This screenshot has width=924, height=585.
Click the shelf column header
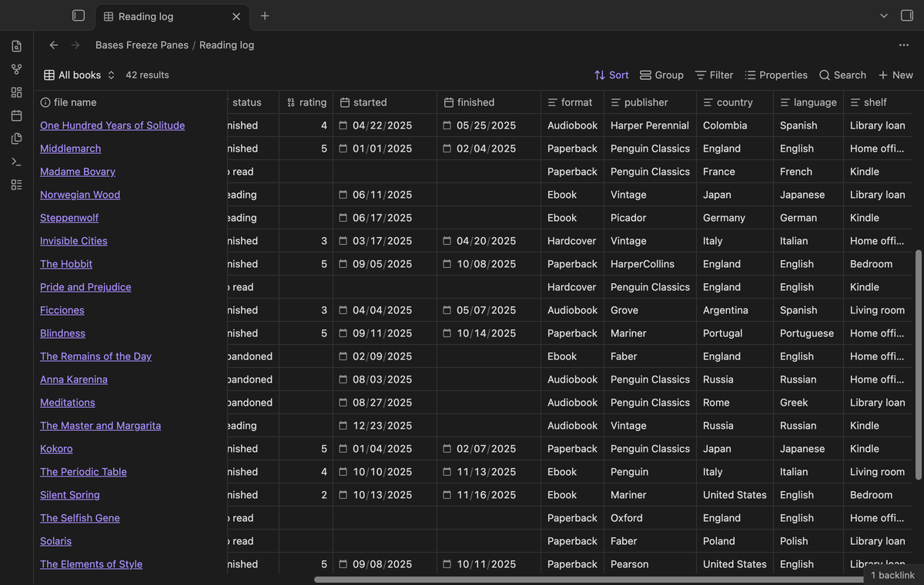(x=879, y=102)
